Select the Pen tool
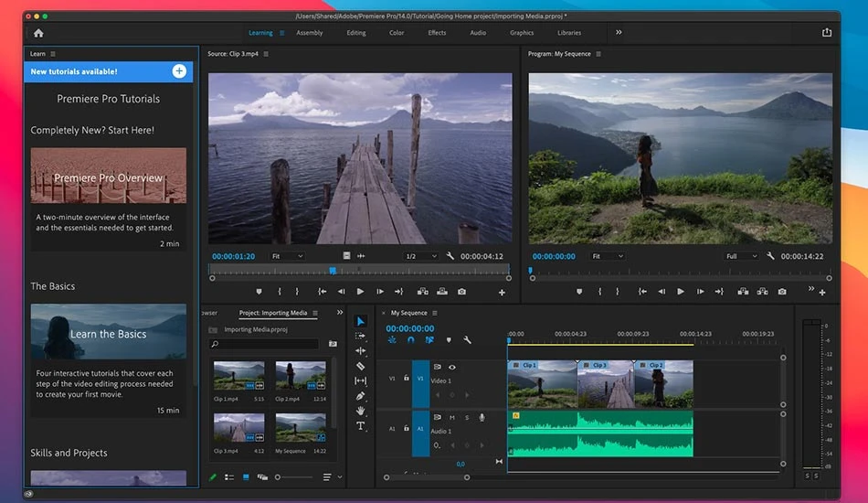 click(x=360, y=396)
